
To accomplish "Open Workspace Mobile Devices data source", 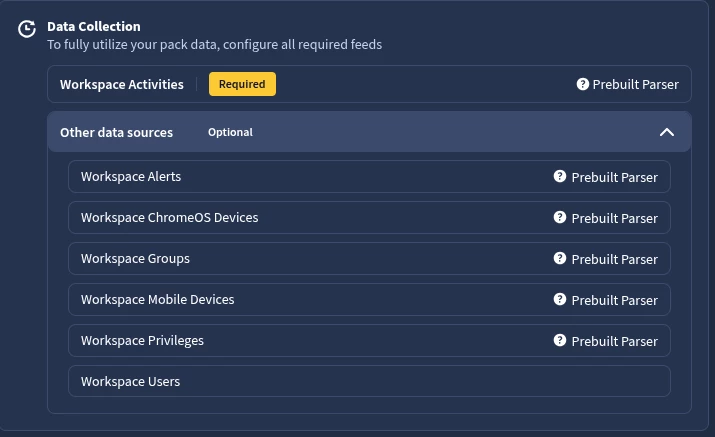I will tap(157, 300).
